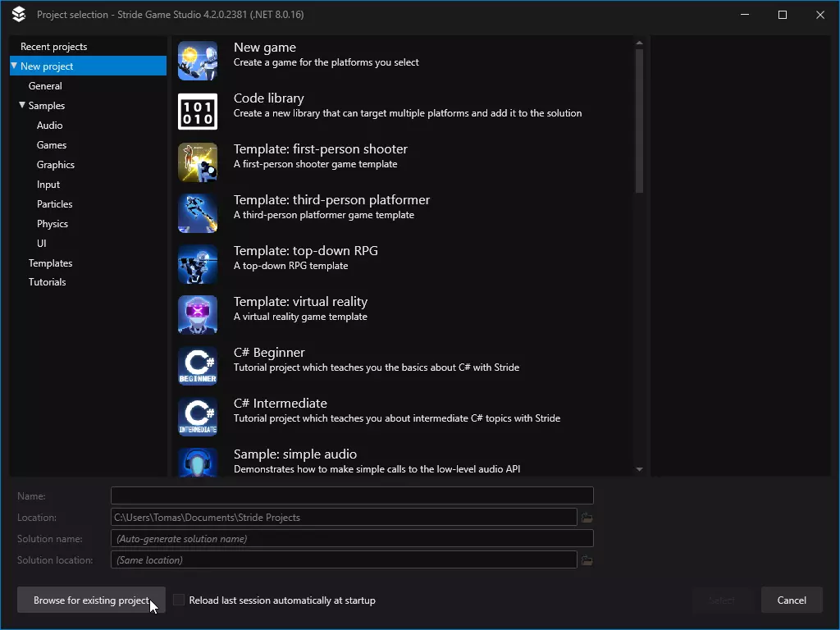The width and height of the screenshot is (840, 630).
Task: Select the New game template icon
Action: click(198, 61)
